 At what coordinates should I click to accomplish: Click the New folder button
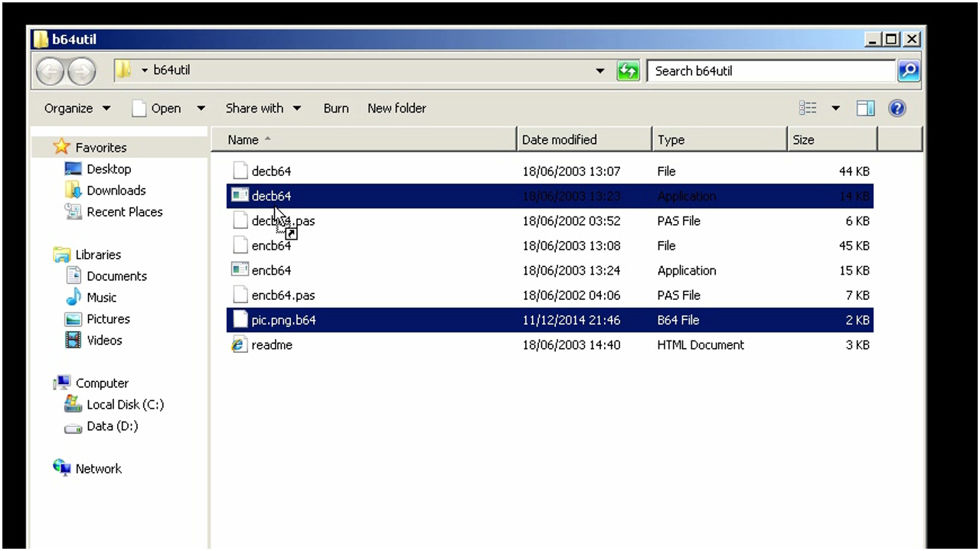point(397,109)
